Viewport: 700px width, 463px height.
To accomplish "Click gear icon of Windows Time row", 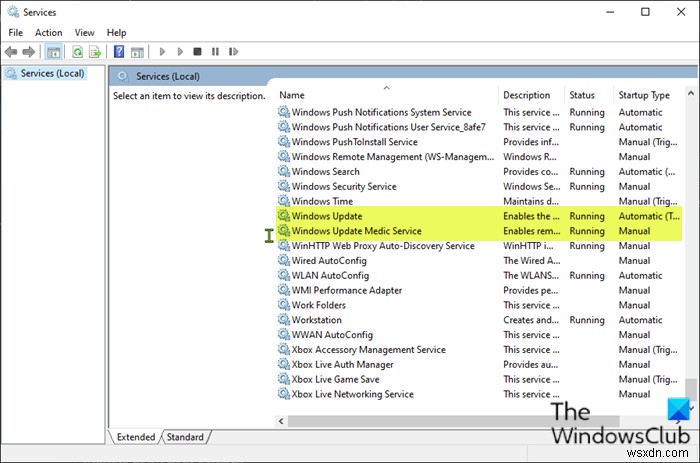I will click(284, 201).
